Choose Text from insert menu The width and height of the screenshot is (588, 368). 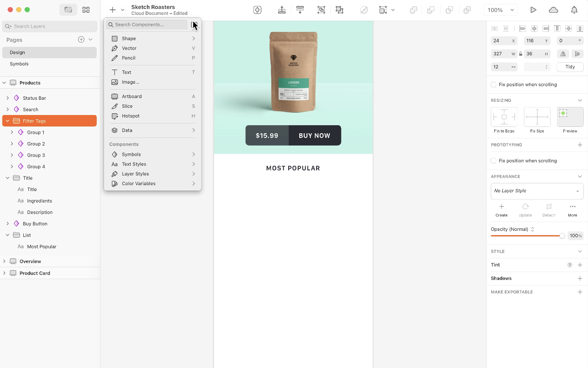click(153, 72)
